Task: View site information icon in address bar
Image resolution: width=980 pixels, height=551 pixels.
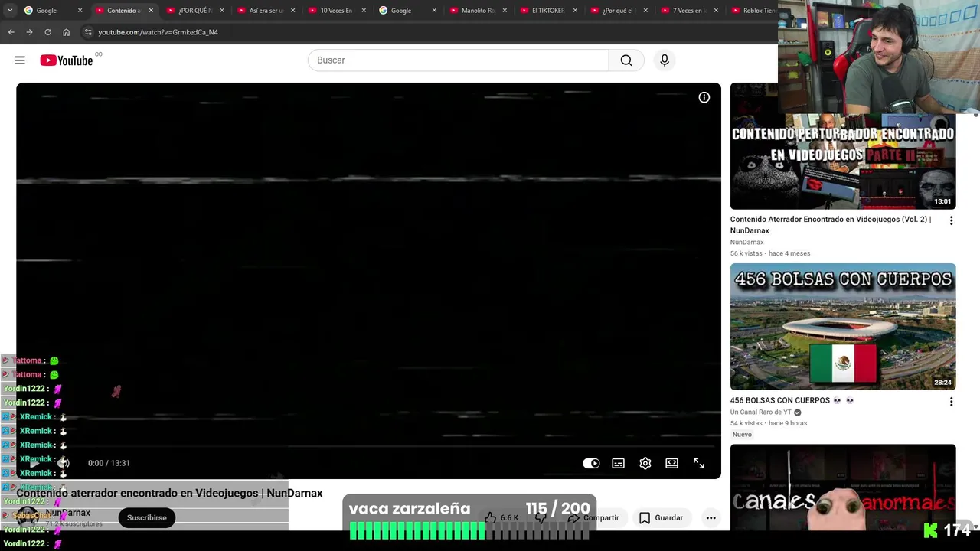Action: [x=88, y=32]
